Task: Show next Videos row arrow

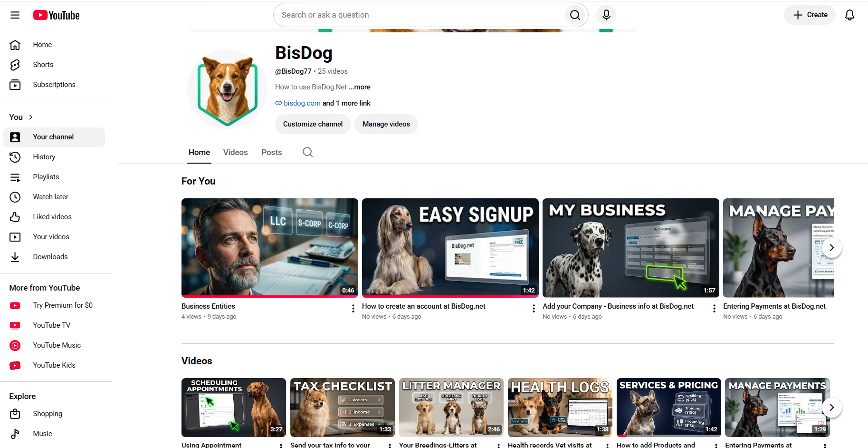Action: pyautogui.click(x=831, y=408)
